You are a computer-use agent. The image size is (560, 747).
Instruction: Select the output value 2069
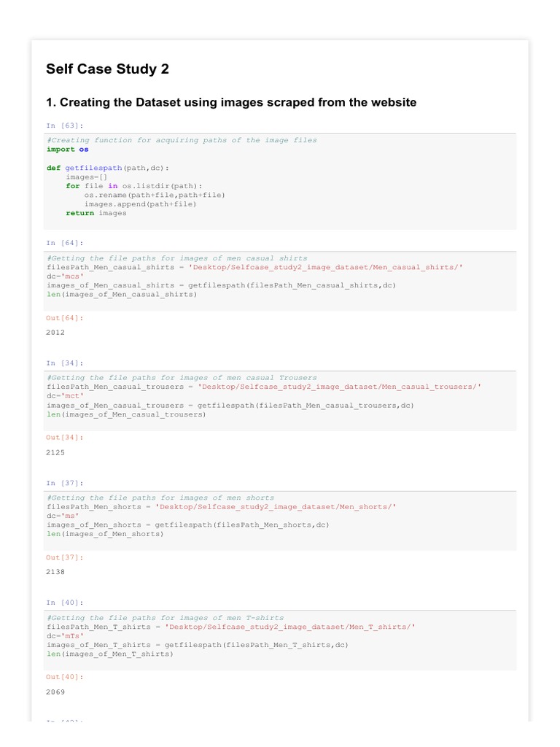(55, 692)
